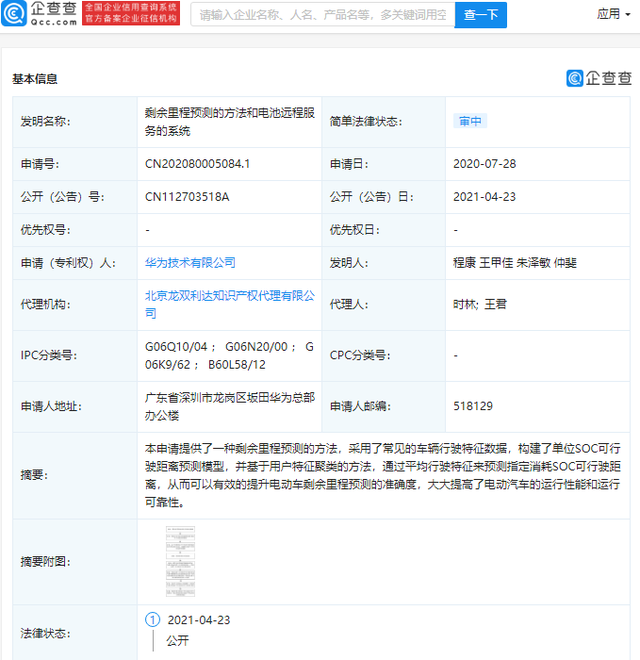This screenshot has height=660, width=640.
Task: Click publication number CN112703518A
Action: pyautogui.click(x=187, y=196)
